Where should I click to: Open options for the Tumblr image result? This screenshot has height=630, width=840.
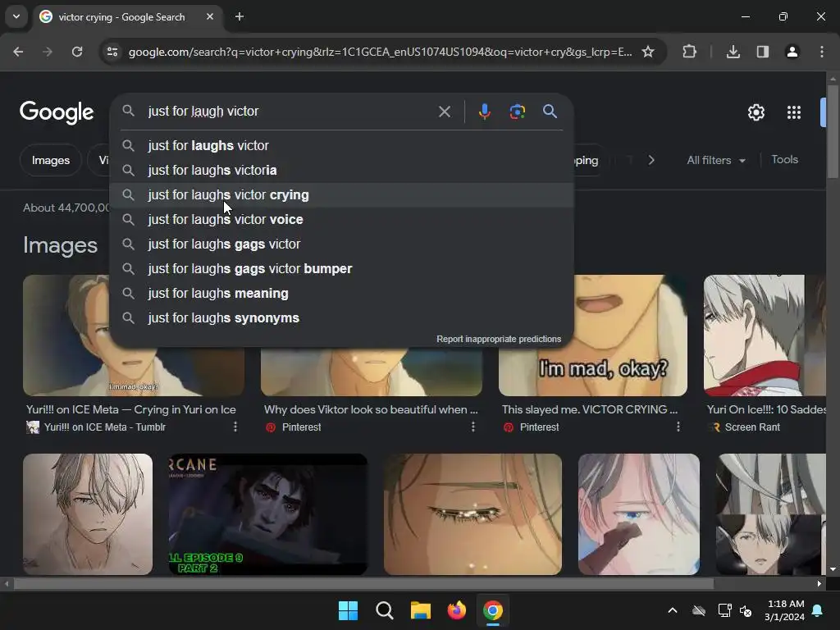(235, 427)
